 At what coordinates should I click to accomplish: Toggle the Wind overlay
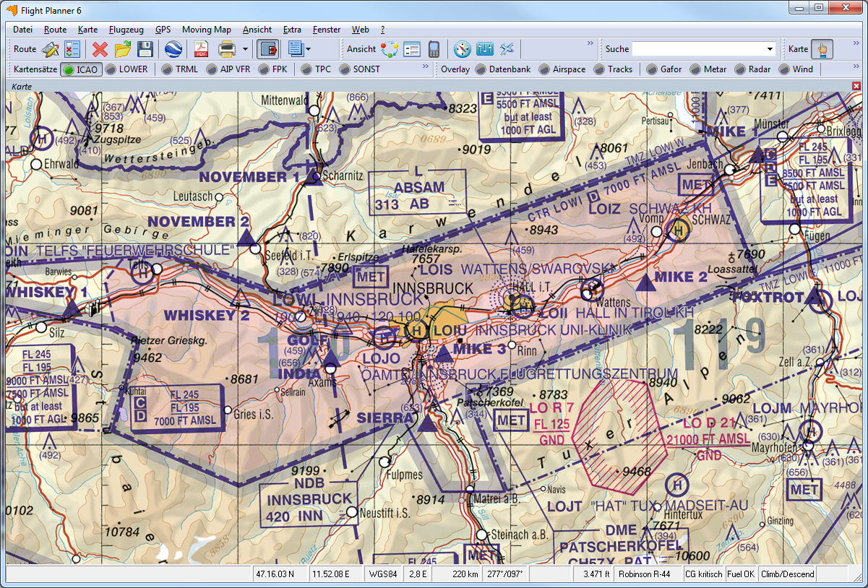(796, 69)
